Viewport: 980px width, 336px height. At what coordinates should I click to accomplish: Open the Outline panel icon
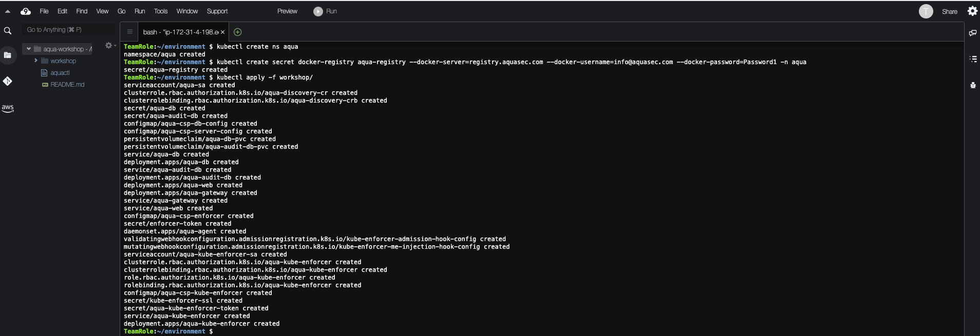tap(972, 59)
